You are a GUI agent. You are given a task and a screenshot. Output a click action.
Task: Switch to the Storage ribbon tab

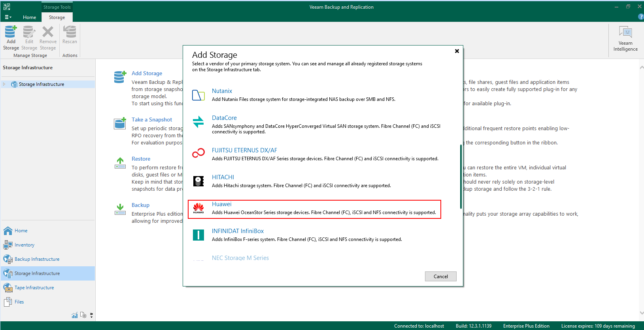(x=57, y=17)
